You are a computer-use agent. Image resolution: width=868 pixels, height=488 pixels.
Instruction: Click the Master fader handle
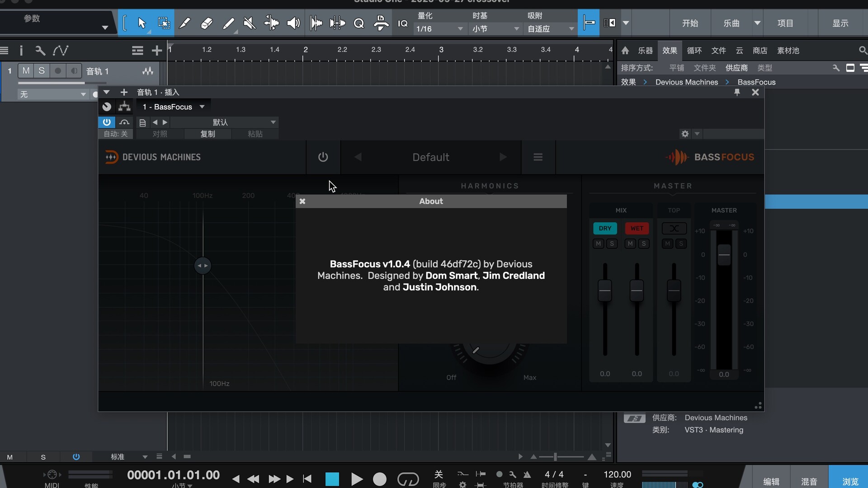[x=724, y=254]
